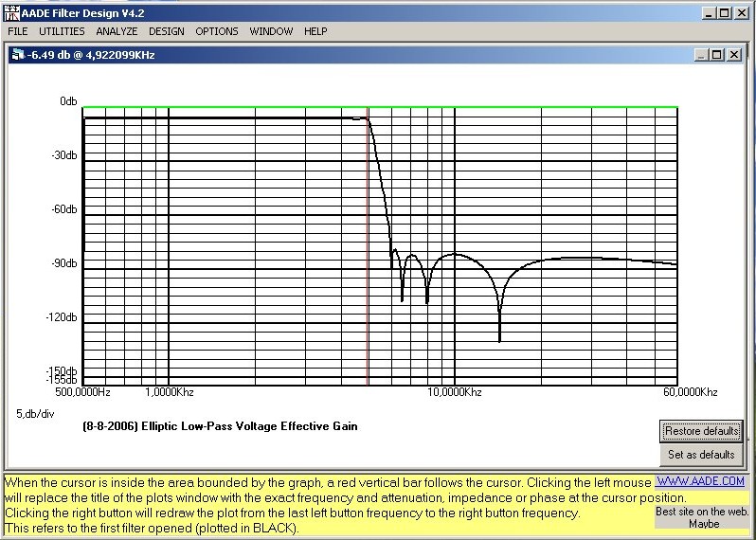The width and height of the screenshot is (756, 540).
Task: Open the UTILITIES menu
Action: pos(62,31)
